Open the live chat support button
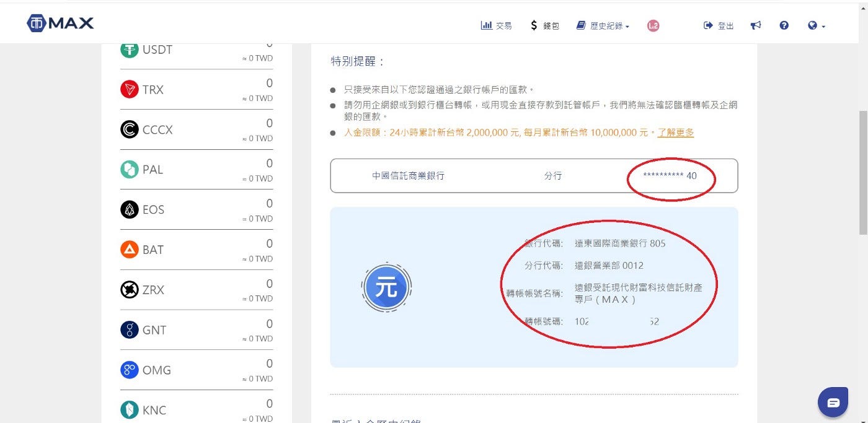This screenshot has width=868, height=423. coord(833,403)
